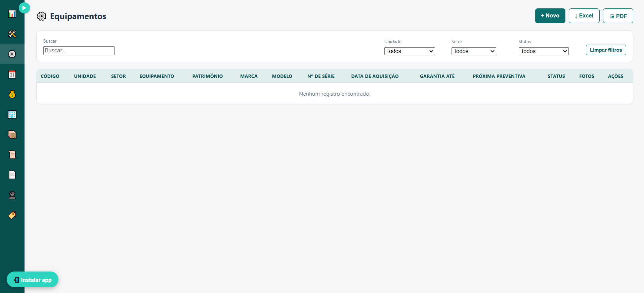Viewport: 644px width, 293px height.
Task: Click the PRÓXIMA PREVENTIVA column header
Action: click(x=499, y=76)
